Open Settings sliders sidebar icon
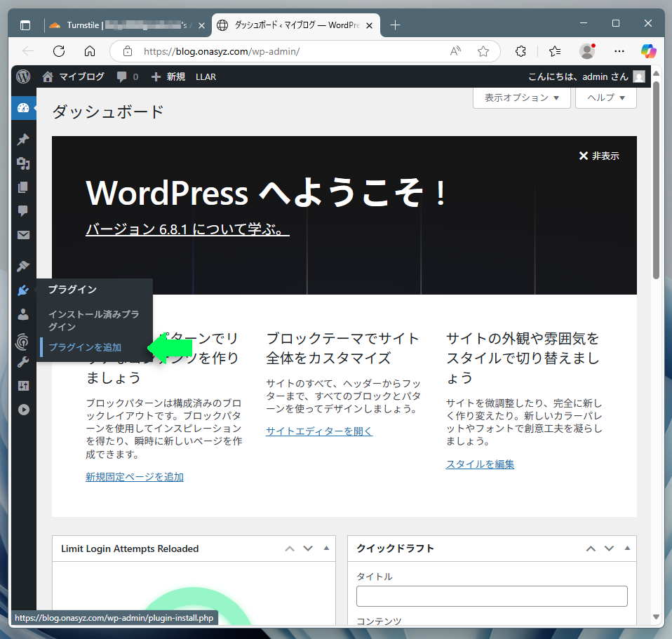 [x=23, y=386]
